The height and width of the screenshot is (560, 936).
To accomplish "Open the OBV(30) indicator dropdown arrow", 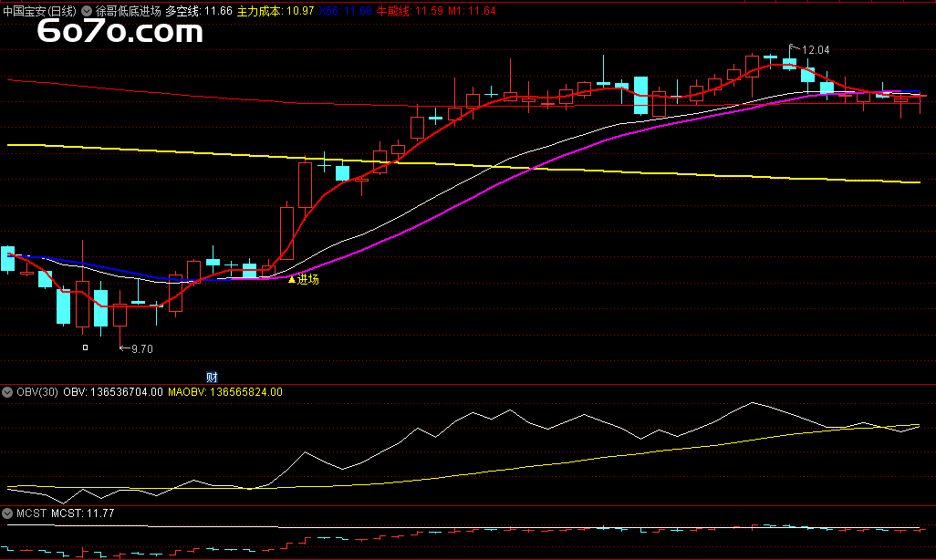I will [7, 392].
